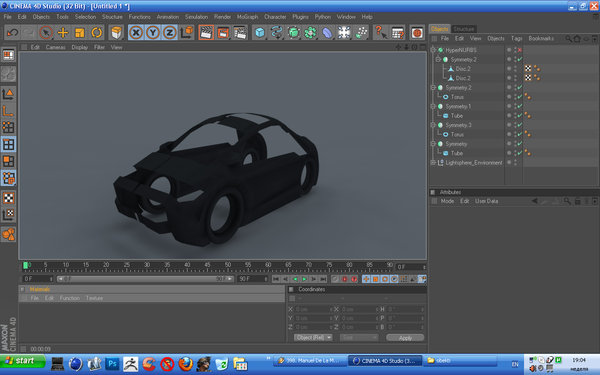Open the spline objects icon
Screen dimensions: 600x375
[x=276, y=33]
